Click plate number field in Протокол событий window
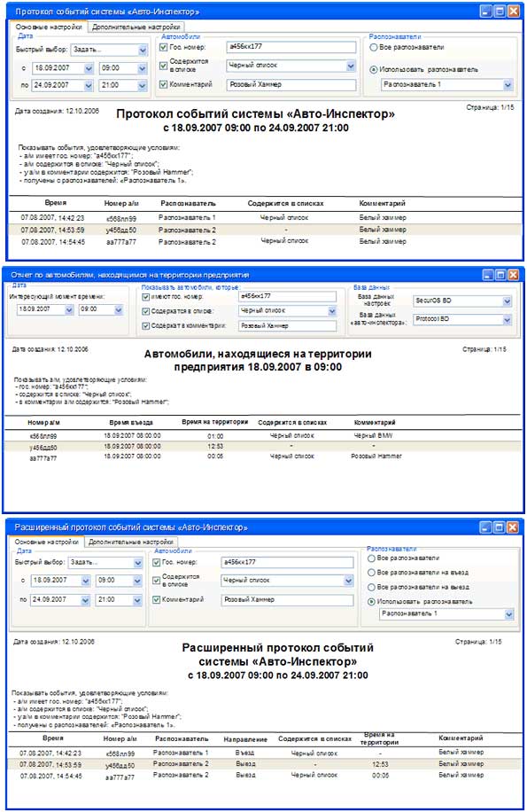Image resolution: width=527 pixels, height=812 pixels. click(x=291, y=47)
